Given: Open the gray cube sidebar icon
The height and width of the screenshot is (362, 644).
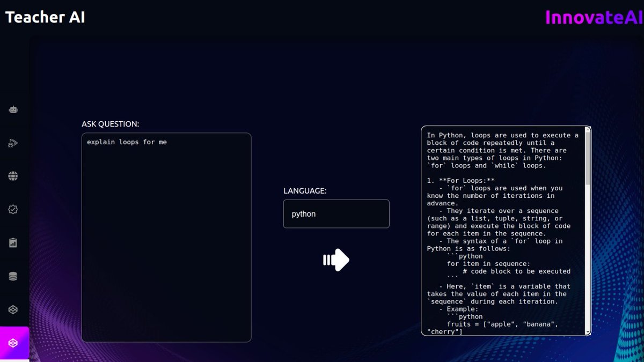Looking at the screenshot, I should (13, 310).
